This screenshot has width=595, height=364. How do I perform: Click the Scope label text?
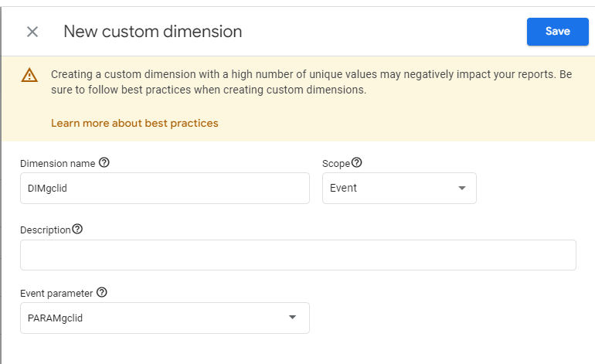coord(336,164)
